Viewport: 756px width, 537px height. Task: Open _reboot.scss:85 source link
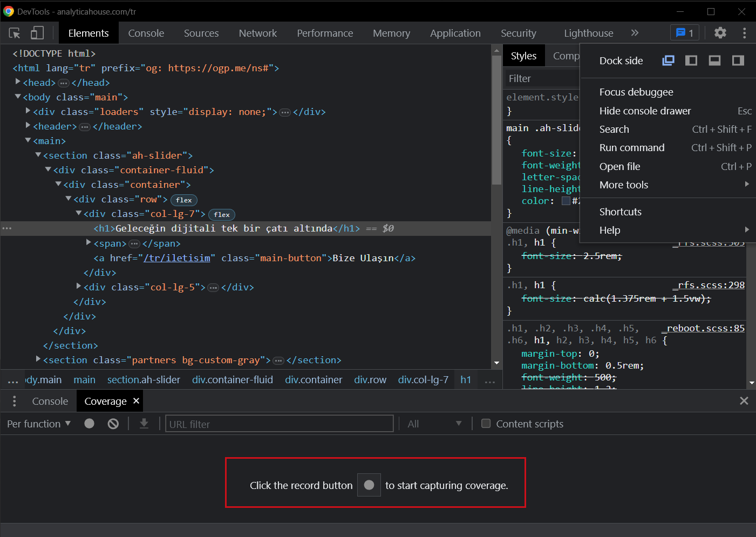[703, 328]
